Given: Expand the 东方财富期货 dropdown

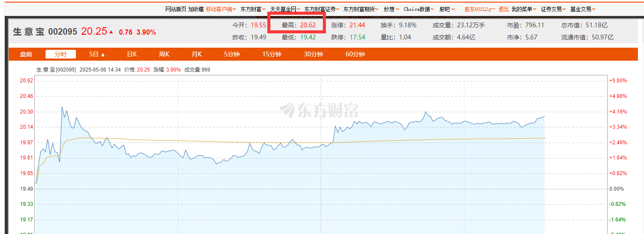Looking at the screenshot, I should pos(361,9).
